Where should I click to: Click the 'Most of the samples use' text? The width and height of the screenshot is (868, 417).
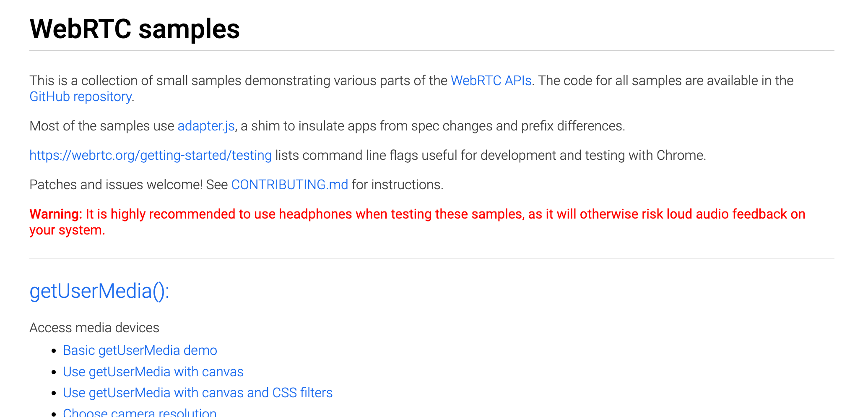click(101, 126)
